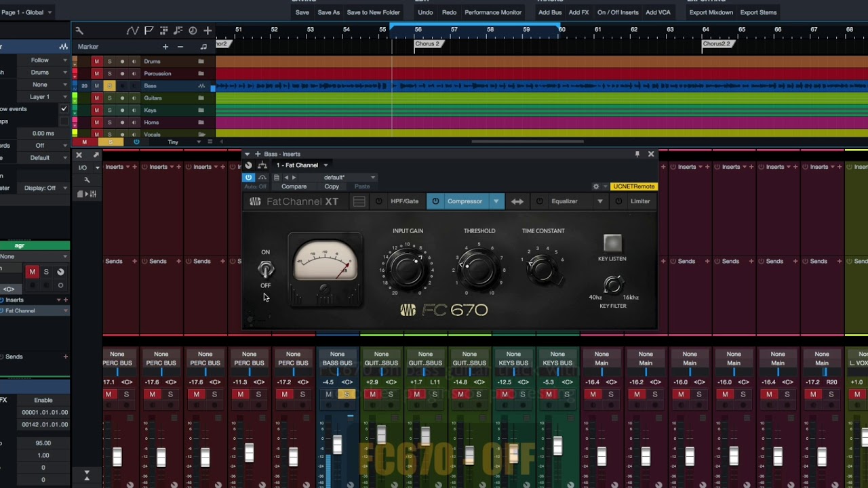This screenshot has height=488, width=868.
Task: Remove marker with the minus button
Action: [180, 47]
